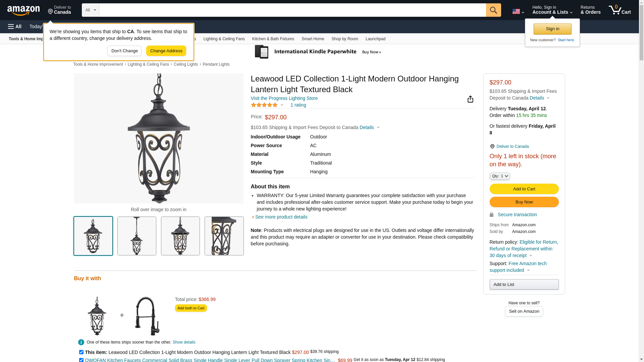The width and height of the screenshot is (644, 362).
Task: Click the Amazon logo
Action: click(x=23, y=10)
